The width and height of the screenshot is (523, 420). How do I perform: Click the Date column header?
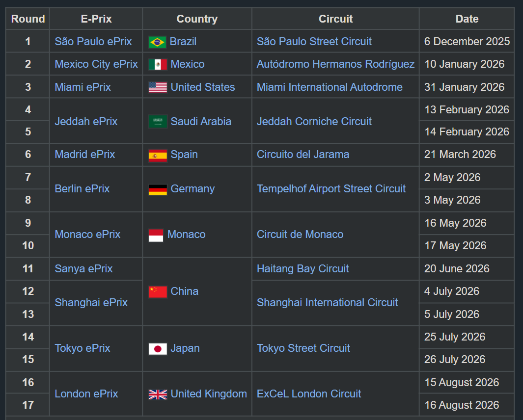click(x=467, y=19)
